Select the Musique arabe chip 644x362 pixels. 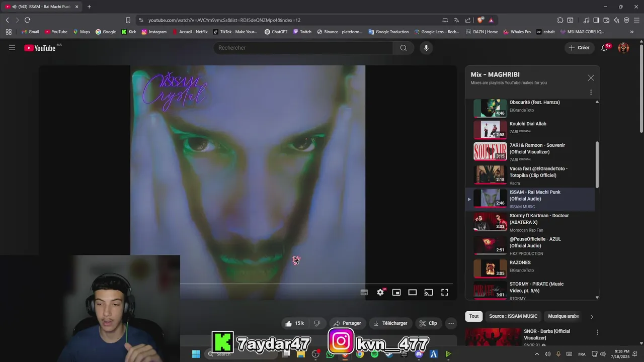click(x=563, y=316)
